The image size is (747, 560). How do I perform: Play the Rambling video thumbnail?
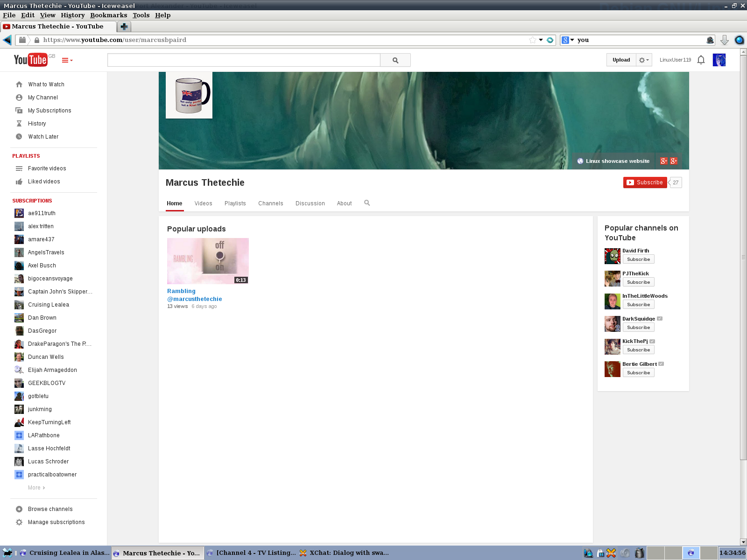pyautogui.click(x=208, y=261)
